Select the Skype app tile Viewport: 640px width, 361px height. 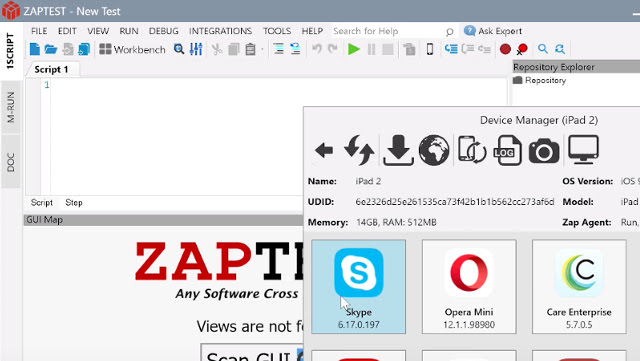(x=359, y=287)
